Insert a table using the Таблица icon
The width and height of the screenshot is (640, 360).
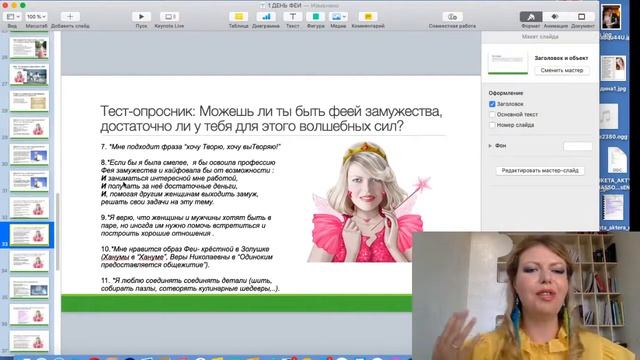239,17
